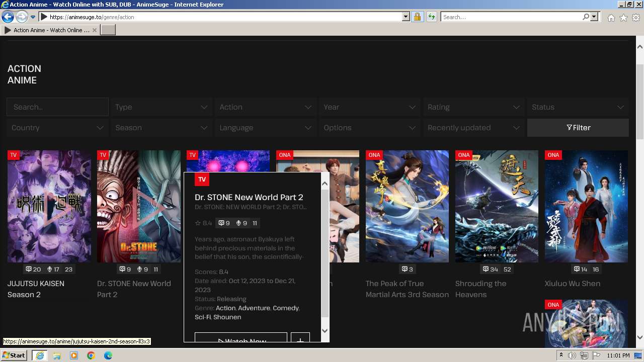The image size is (644, 362).
Task: Click the popup scrollbar up arrow
Action: tap(325, 184)
